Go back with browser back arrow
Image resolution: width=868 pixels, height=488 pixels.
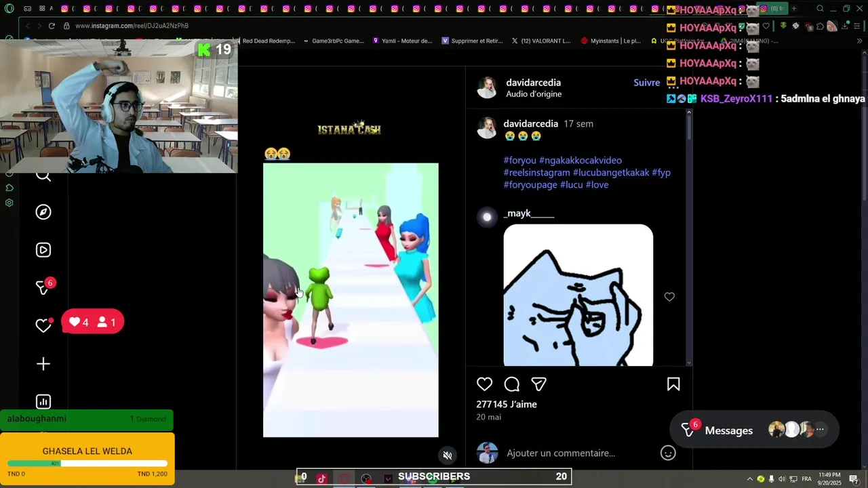28,26
